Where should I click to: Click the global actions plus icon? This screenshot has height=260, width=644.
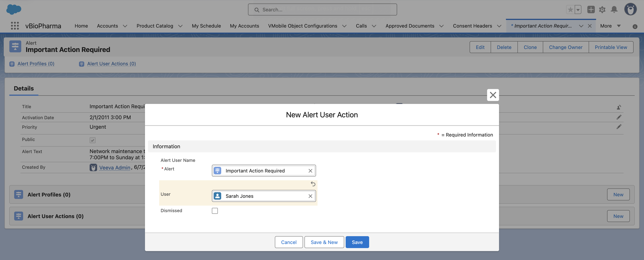tap(591, 9)
